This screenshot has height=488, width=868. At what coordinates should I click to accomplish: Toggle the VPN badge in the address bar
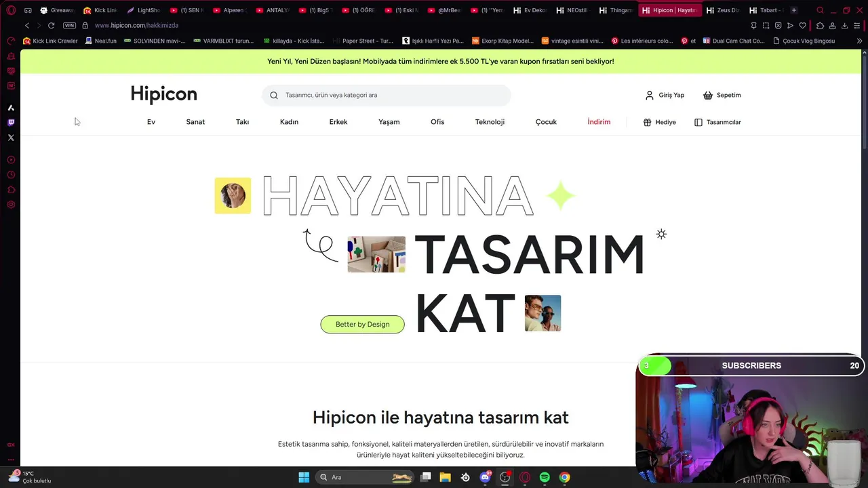(69, 25)
